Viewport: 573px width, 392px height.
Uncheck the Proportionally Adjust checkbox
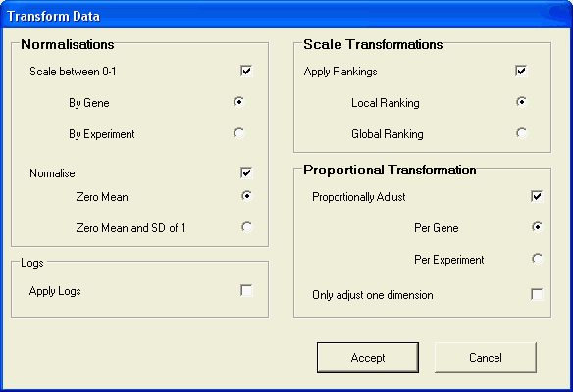[x=537, y=196]
